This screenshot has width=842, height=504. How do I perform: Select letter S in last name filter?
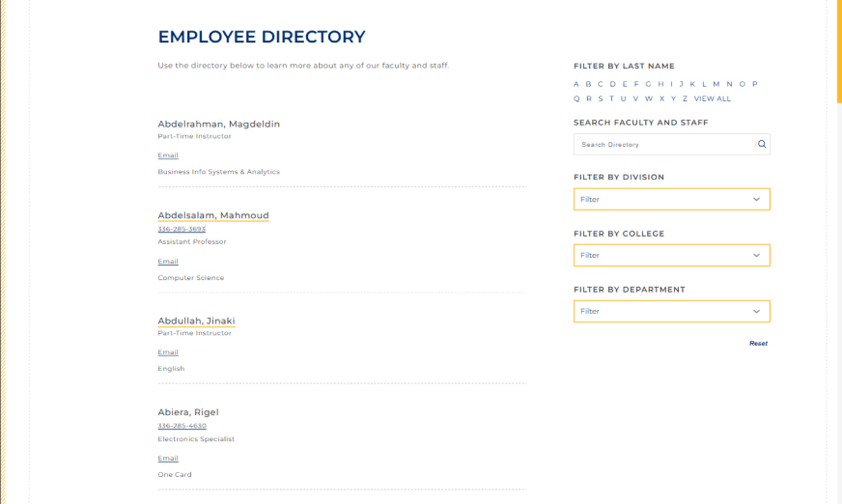601,98
